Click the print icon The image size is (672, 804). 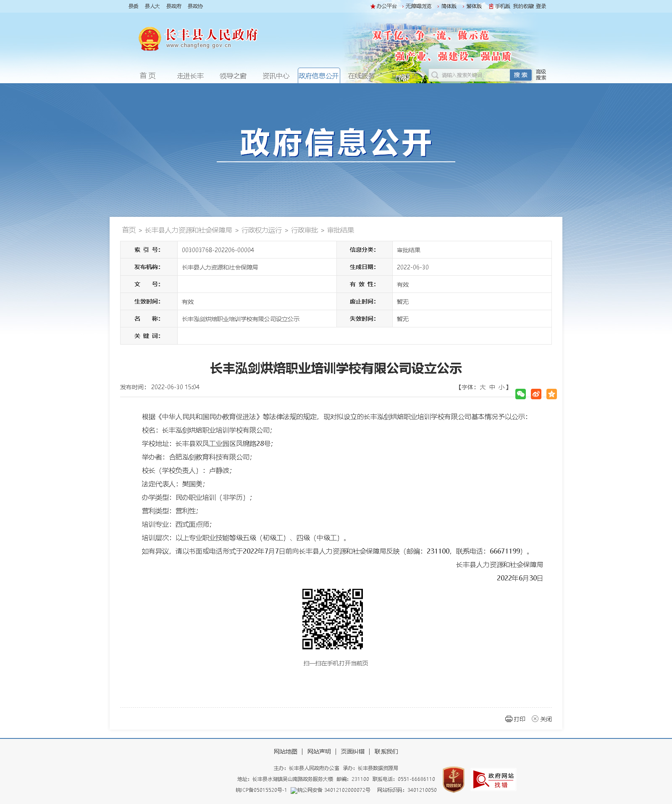(x=509, y=719)
